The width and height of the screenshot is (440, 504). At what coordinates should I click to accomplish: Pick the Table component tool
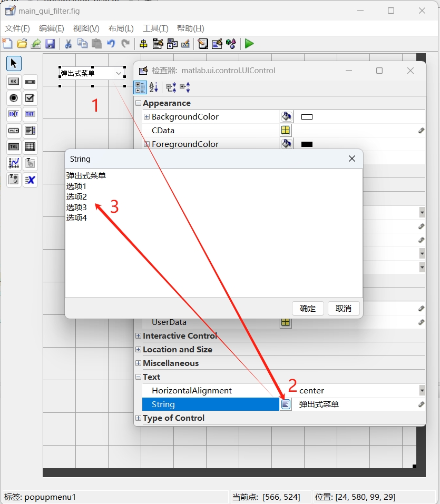click(x=30, y=147)
